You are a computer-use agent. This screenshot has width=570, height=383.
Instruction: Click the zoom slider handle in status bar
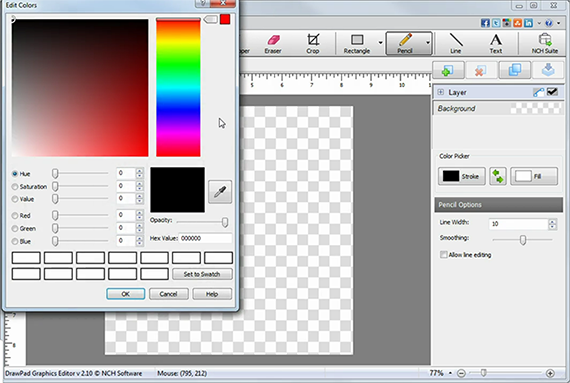point(483,373)
